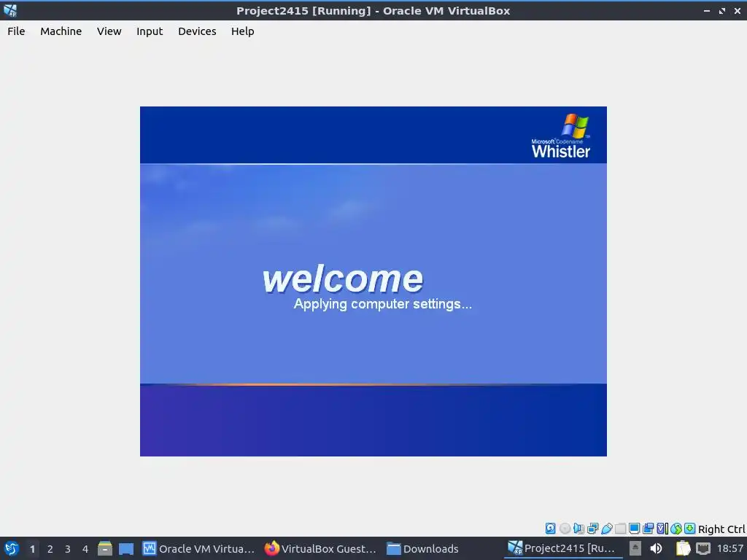
Task: Close the Project2415 VM window
Action: (738, 10)
